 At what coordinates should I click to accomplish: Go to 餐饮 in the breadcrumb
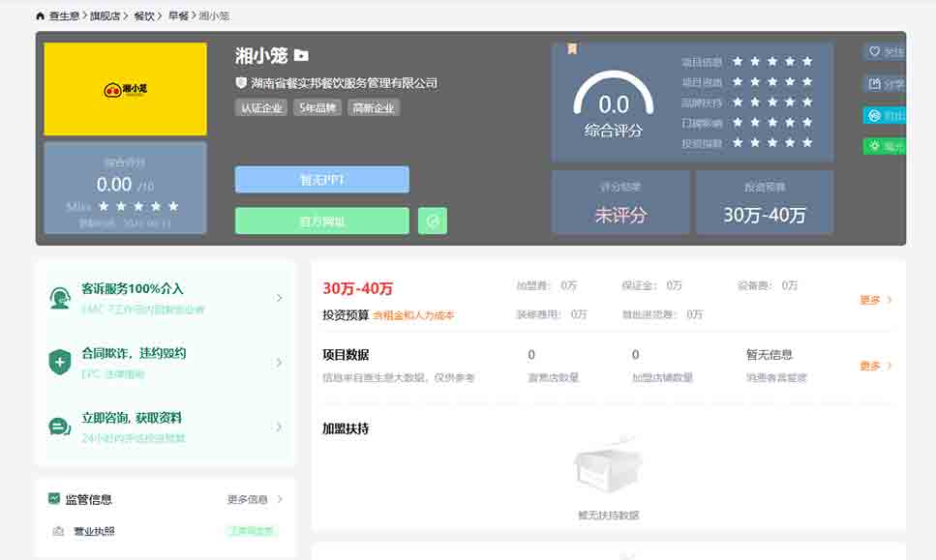pyautogui.click(x=143, y=16)
